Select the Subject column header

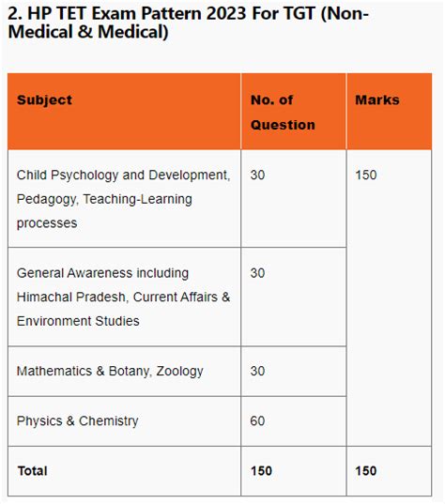(x=124, y=111)
